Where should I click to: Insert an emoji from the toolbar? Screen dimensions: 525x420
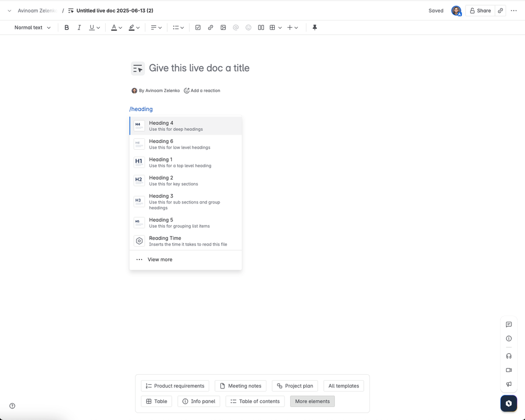tap(248, 27)
